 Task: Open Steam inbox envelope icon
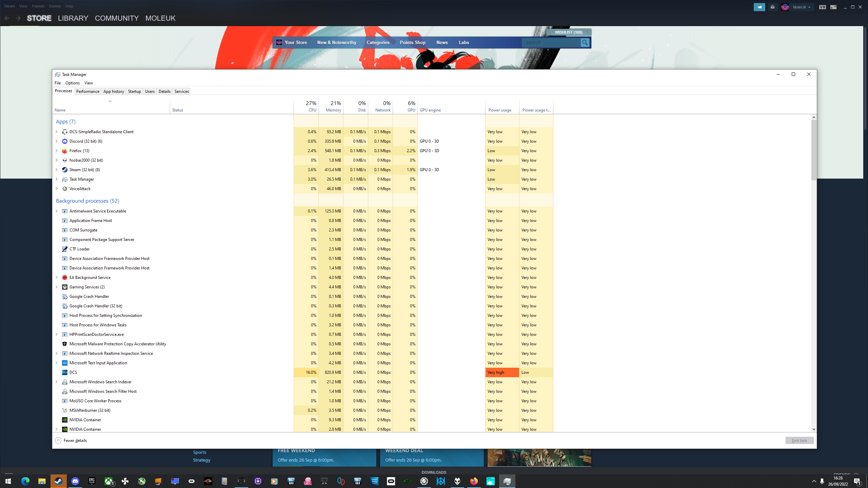click(772, 7)
